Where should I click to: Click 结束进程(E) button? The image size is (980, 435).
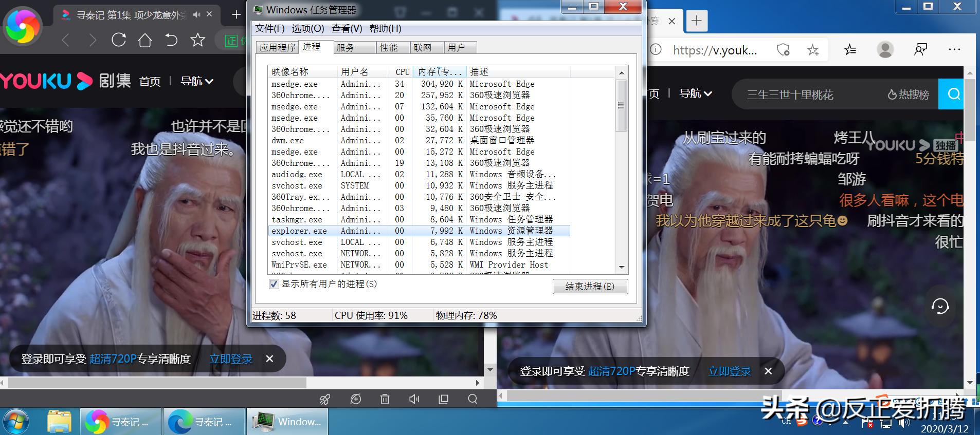tap(590, 287)
